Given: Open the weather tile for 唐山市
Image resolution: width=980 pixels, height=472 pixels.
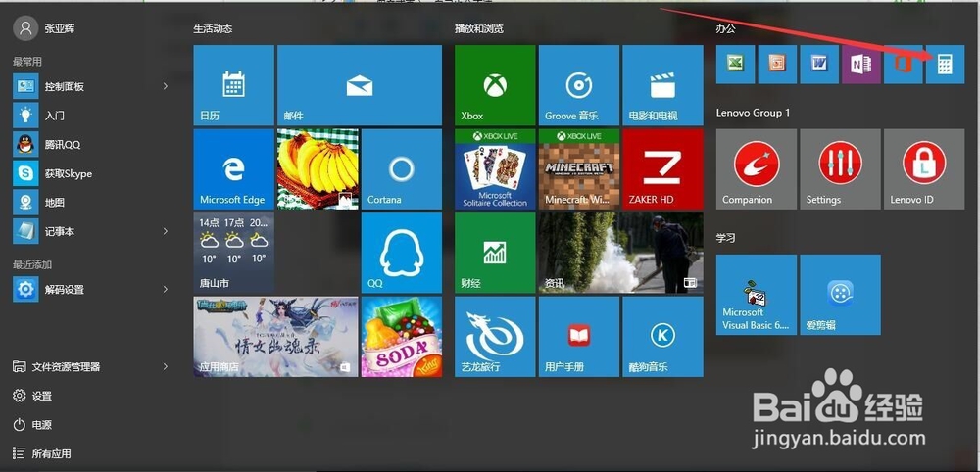Looking at the screenshot, I should [x=234, y=253].
